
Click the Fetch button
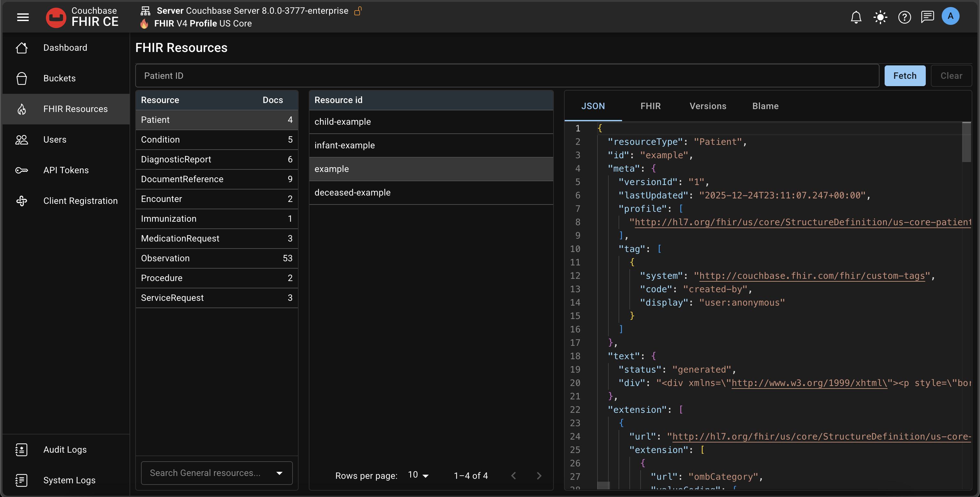point(904,76)
